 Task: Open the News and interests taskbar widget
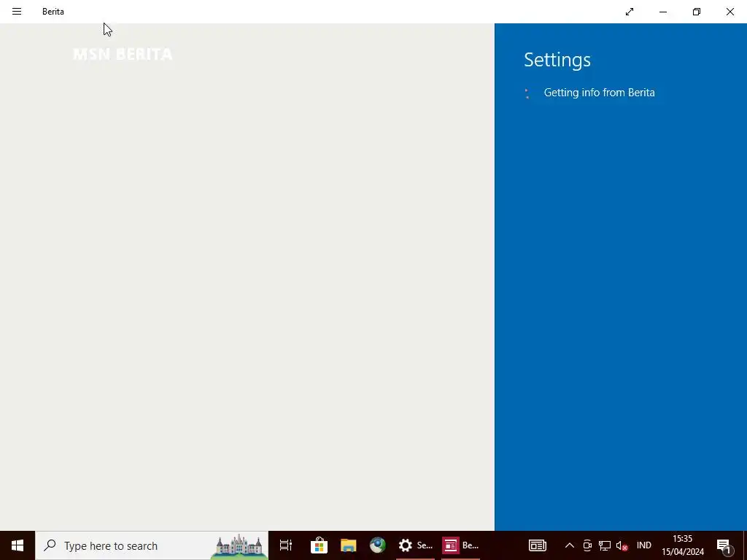(x=538, y=545)
